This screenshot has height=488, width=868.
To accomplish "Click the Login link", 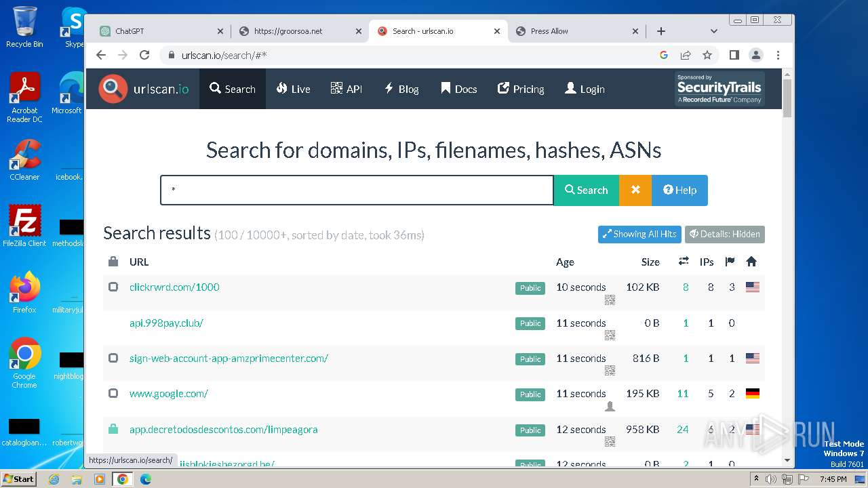I will (585, 89).
